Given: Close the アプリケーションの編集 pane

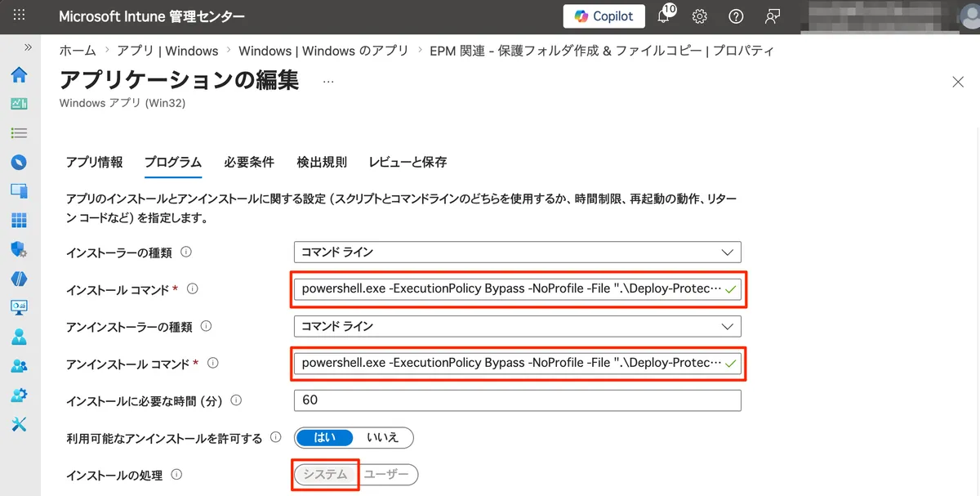Looking at the screenshot, I should [958, 81].
